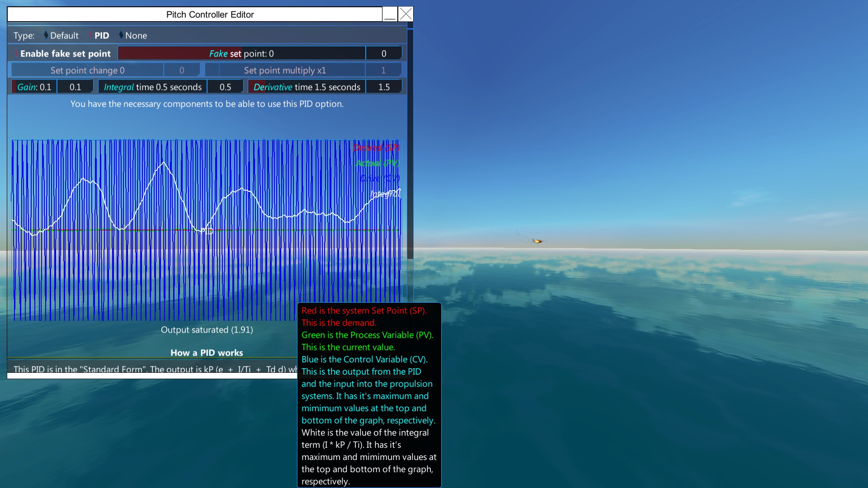Click the Set point change slider
868x488 pixels.
coord(87,70)
